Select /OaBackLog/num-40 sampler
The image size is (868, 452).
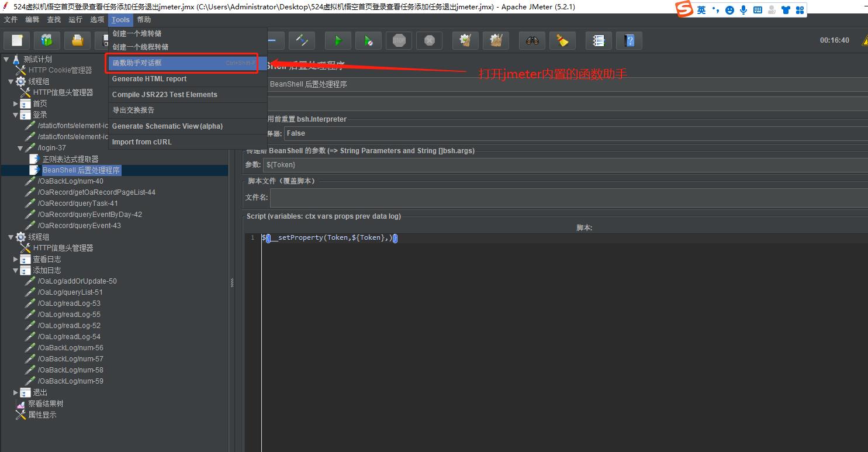70,181
